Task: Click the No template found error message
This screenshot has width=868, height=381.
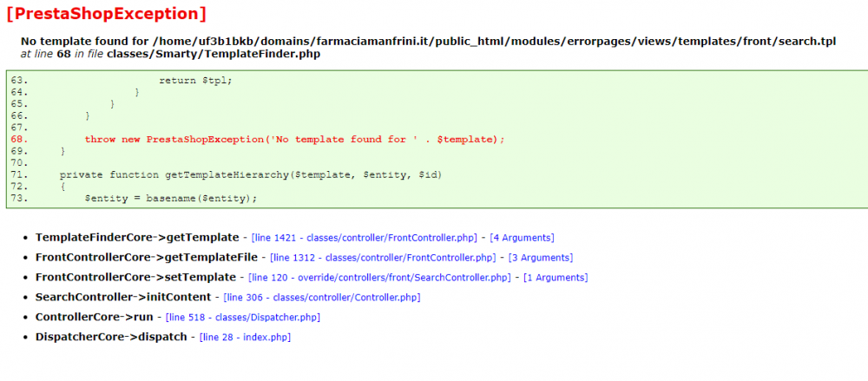Action: pyautogui.click(x=428, y=42)
